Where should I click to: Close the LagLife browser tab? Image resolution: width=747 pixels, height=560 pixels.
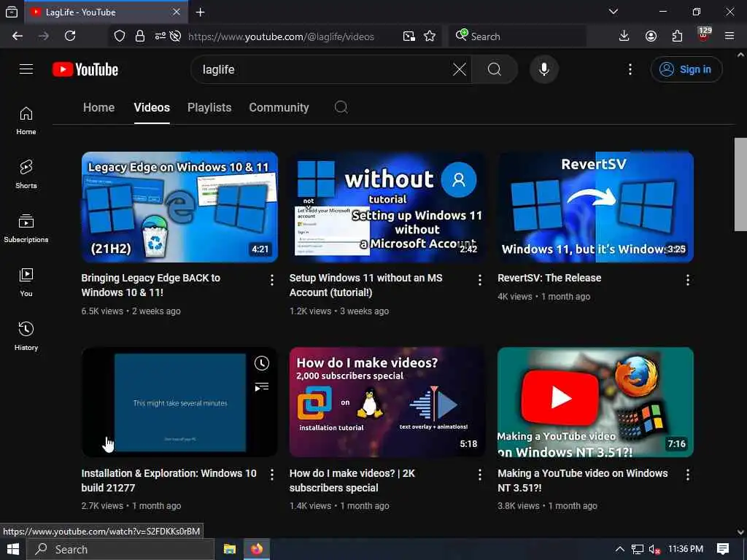point(177,12)
